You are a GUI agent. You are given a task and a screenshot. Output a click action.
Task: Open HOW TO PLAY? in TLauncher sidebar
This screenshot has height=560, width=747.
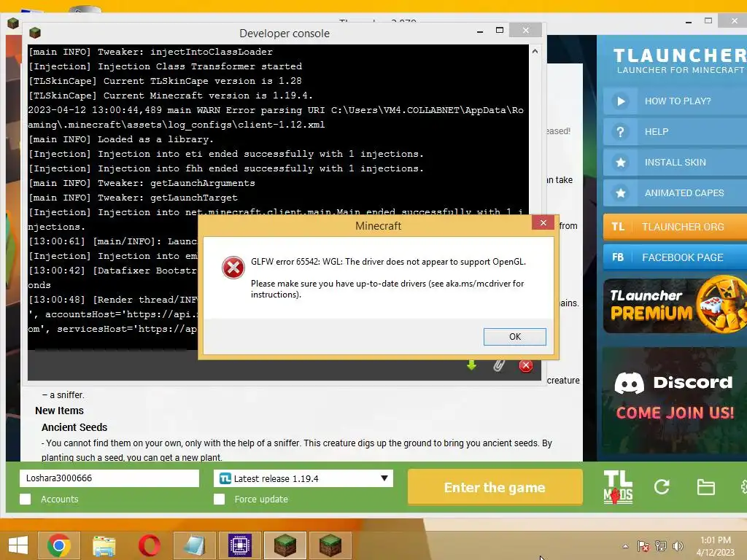[675, 101]
